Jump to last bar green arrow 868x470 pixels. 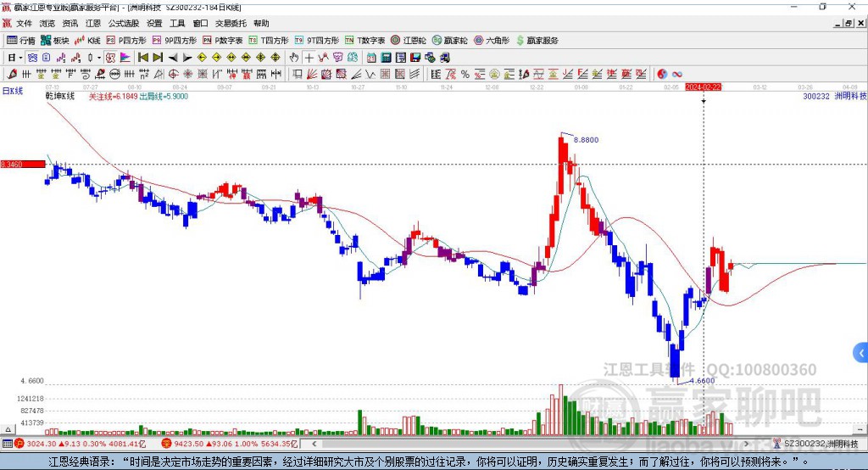158,58
